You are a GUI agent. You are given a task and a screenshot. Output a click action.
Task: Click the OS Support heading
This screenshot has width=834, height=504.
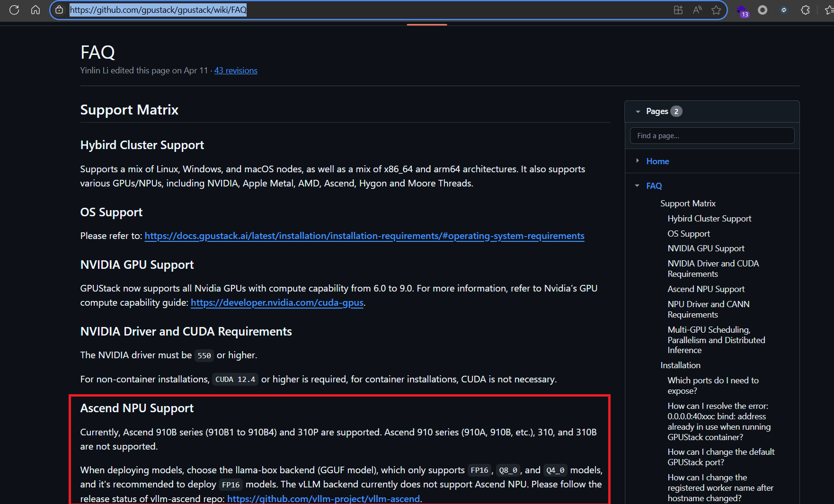click(x=111, y=212)
